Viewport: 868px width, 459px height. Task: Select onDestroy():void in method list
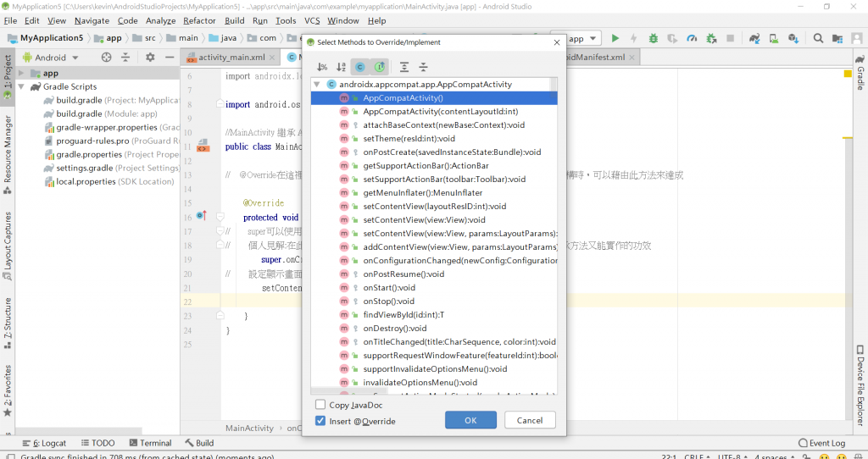click(434, 329)
